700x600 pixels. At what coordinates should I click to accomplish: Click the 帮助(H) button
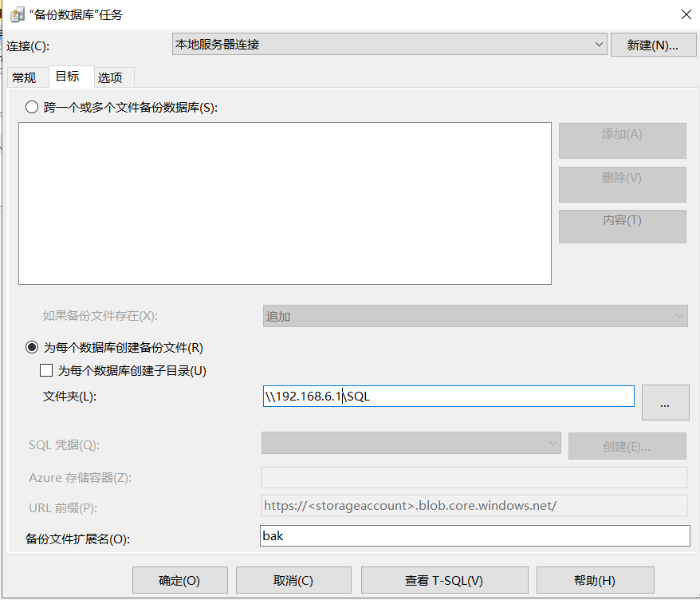(x=595, y=580)
